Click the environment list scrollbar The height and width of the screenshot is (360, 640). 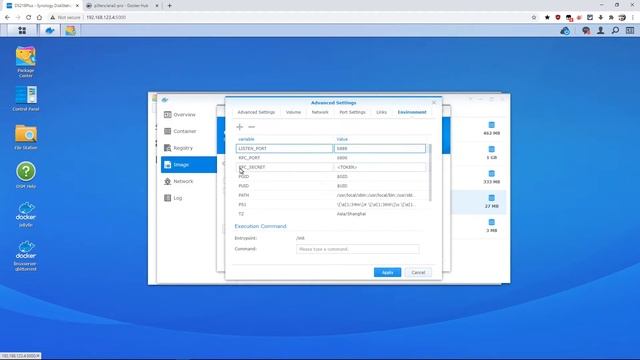pos(430,172)
